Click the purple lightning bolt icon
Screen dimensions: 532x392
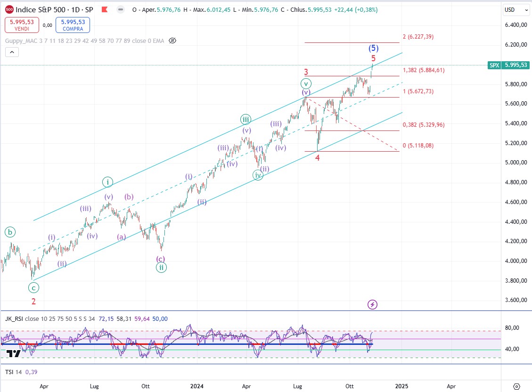(372, 304)
